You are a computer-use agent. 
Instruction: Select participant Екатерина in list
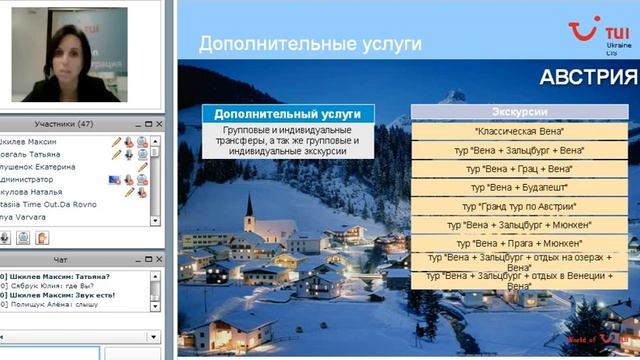click(37, 167)
